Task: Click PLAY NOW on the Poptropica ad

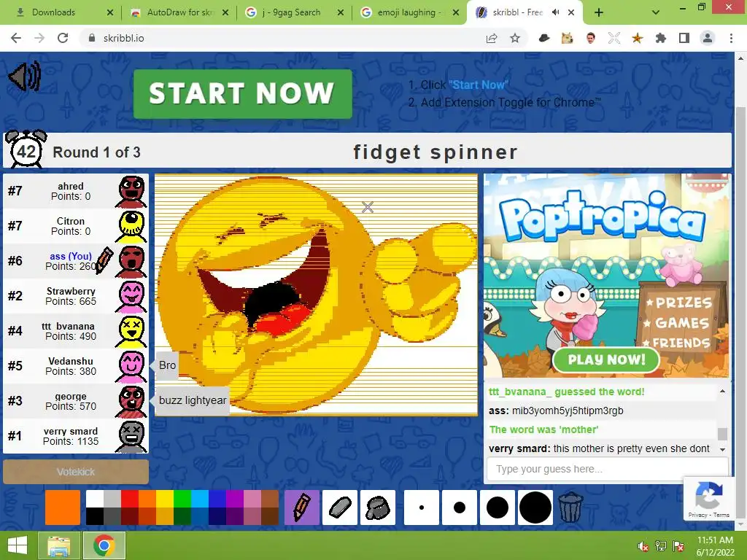Action: (x=606, y=359)
